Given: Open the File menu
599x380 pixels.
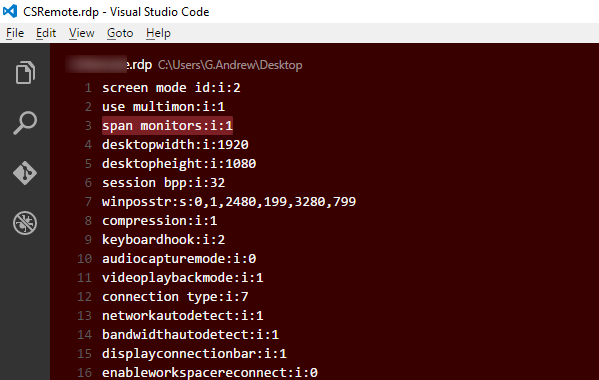Looking at the screenshot, I should (x=15, y=33).
